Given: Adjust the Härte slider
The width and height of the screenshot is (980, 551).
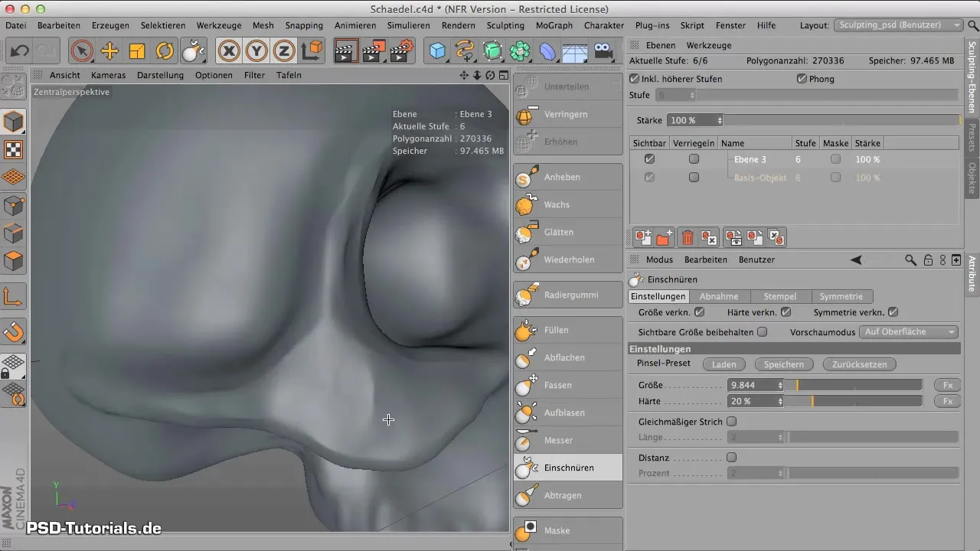Looking at the screenshot, I should click(855, 401).
